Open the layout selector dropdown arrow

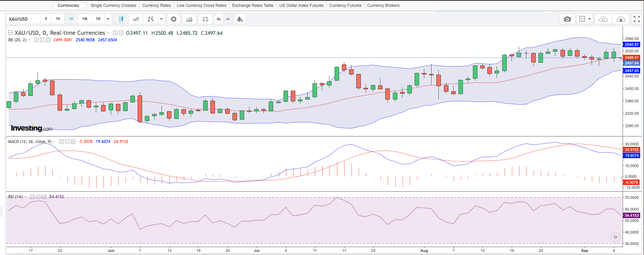[x=589, y=19]
